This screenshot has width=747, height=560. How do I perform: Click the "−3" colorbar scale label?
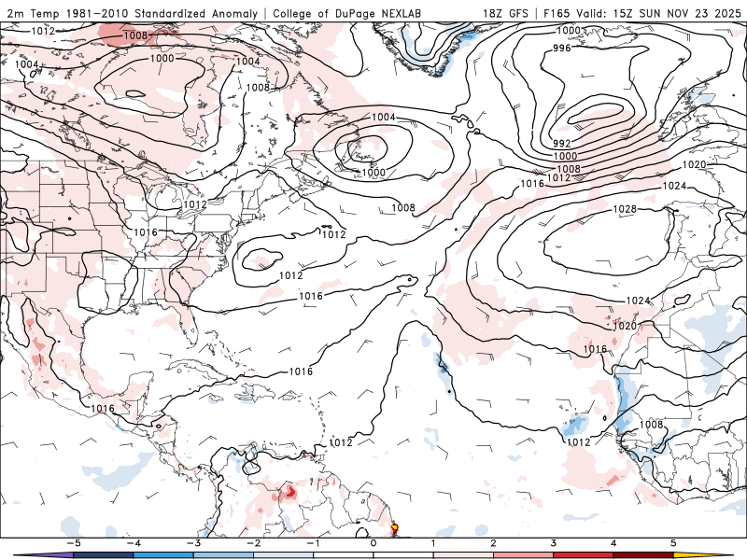(193, 543)
